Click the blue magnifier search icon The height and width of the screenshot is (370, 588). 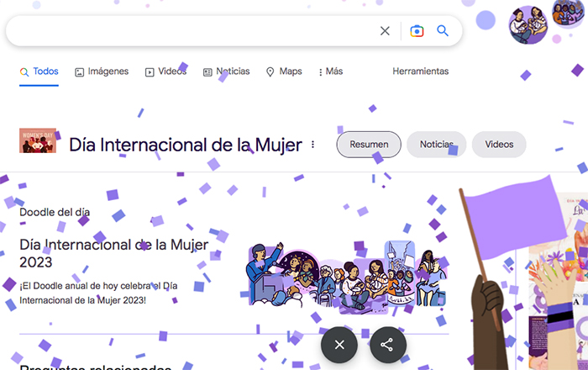click(443, 31)
